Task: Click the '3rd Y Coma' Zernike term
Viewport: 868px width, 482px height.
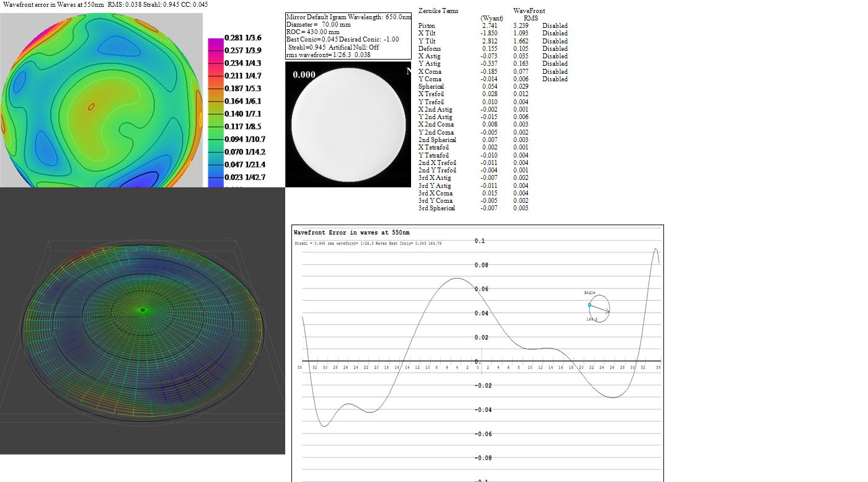Action: (x=435, y=201)
